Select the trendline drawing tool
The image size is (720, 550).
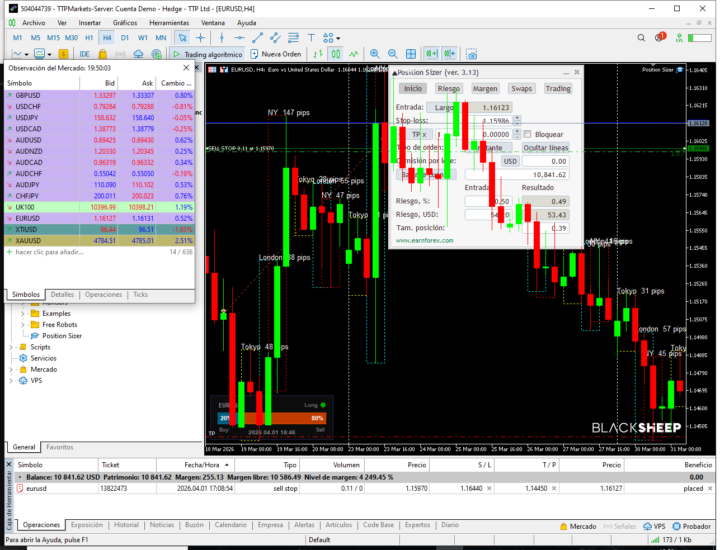[x=257, y=38]
